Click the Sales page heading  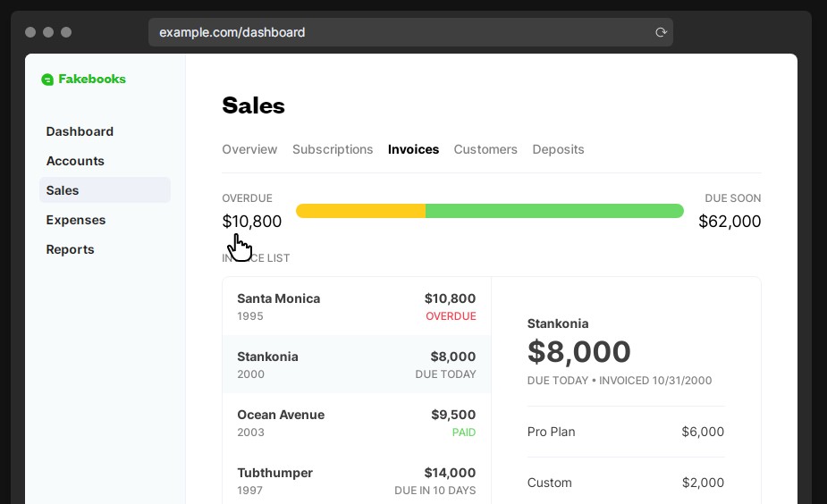pyautogui.click(x=254, y=105)
